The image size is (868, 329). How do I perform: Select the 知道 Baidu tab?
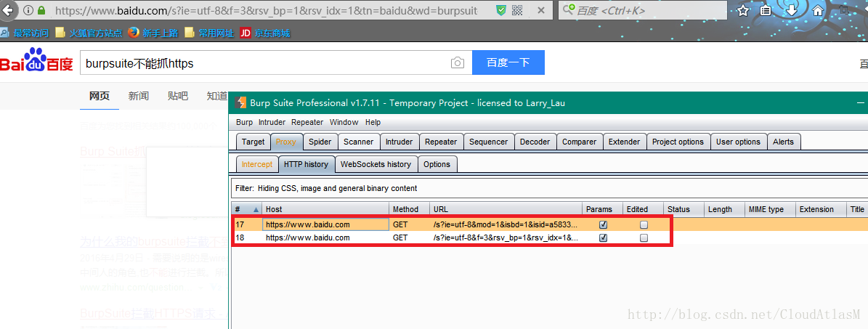pyautogui.click(x=216, y=96)
